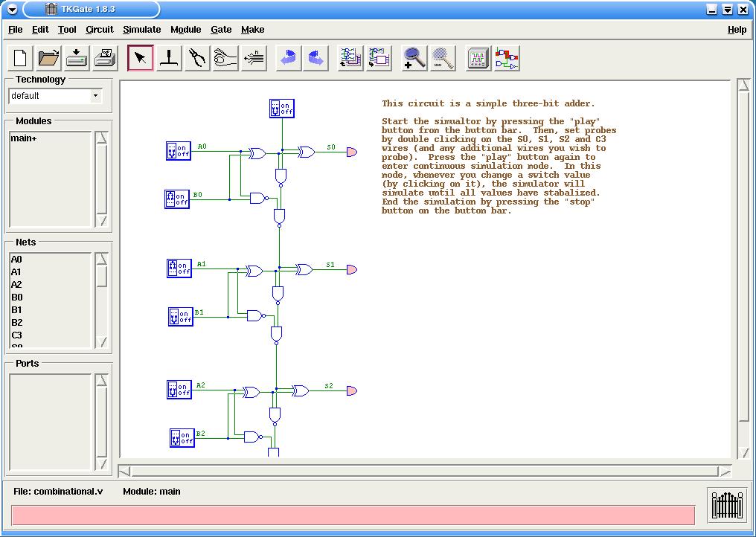Click the pink status message field
Image resolution: width=756 pixels, height=537 pixels.
pyautogui.click(x=353, y=515)
